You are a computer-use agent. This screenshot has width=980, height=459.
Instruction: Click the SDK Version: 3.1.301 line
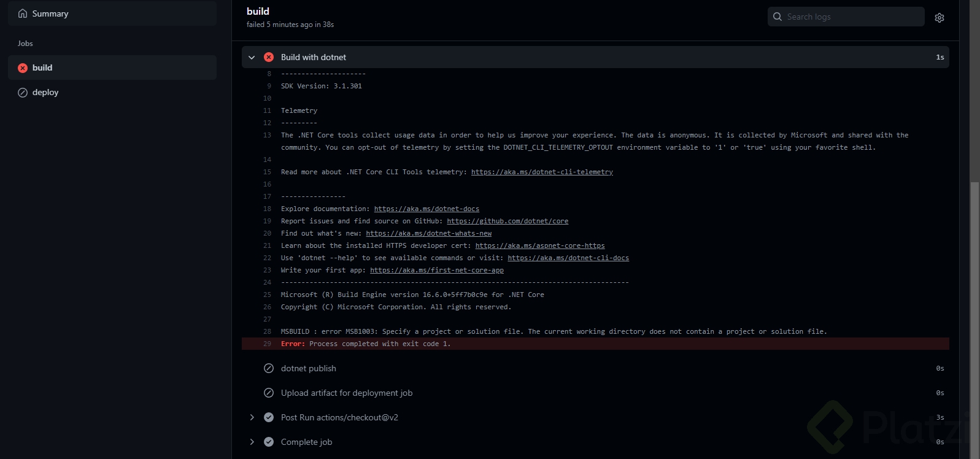click(322, 86)
